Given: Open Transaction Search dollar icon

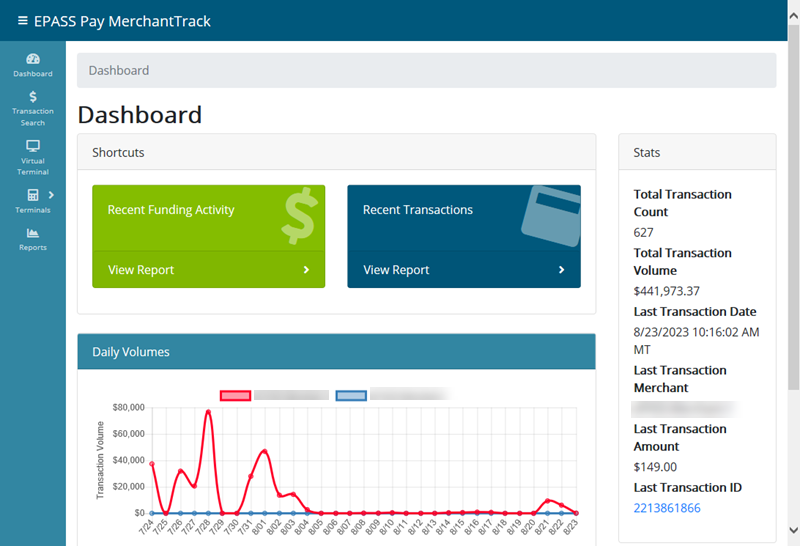Looking at the screenshot, I should (33, 96).
